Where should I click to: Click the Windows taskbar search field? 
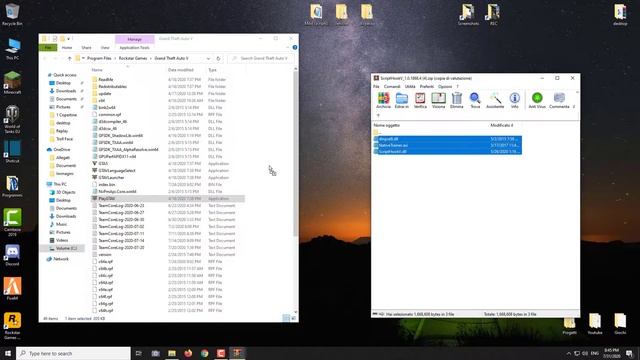[x=73, y=353]
